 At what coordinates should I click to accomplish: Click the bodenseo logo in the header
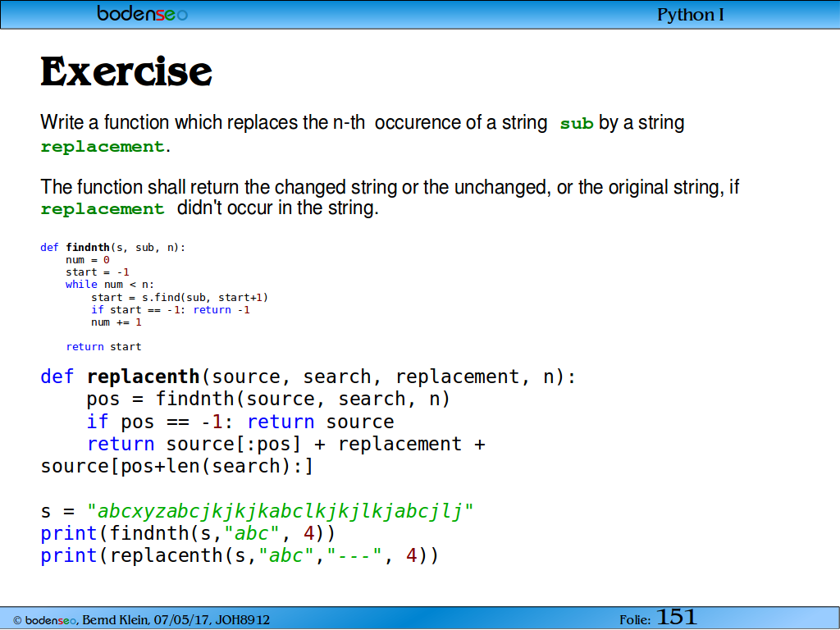(x=142, y=13)
